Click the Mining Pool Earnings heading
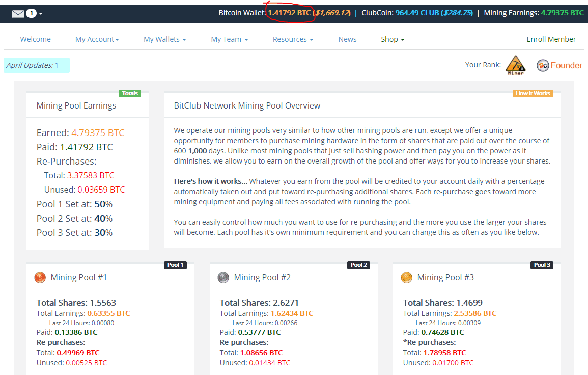The height and width of the screenshot is (375, 588). pos(76,106)
